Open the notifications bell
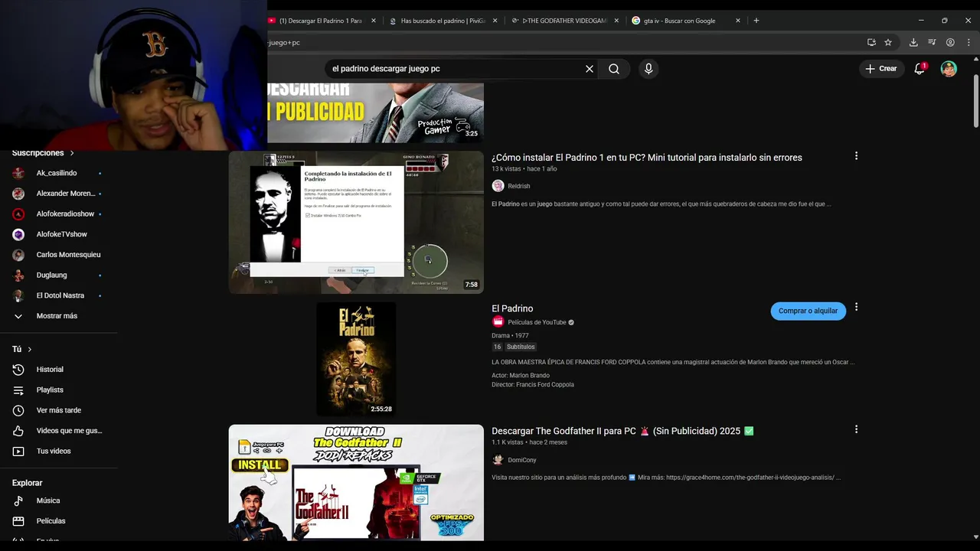The width and height of the screenshot is (980, 551). click(x=920, y=69)
